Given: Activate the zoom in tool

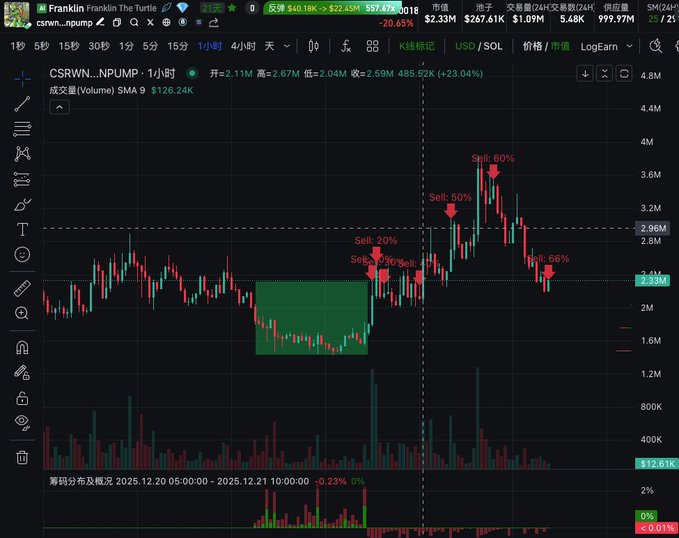Looking at the screenshot, I should click(22, 313).
